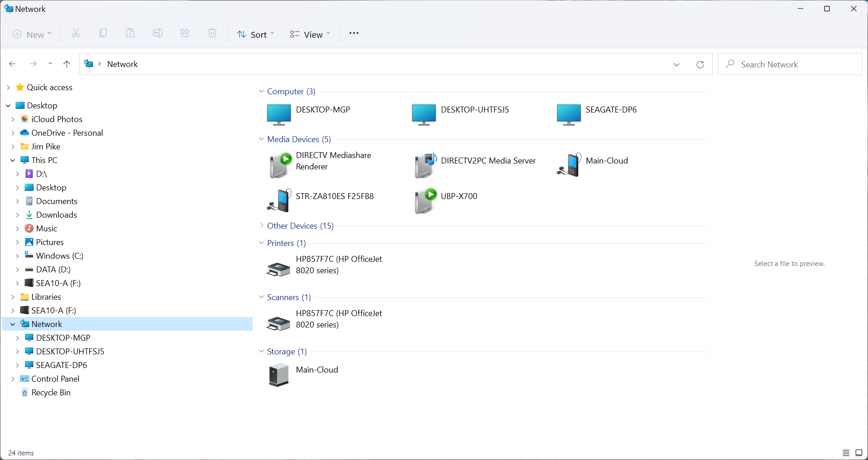The height and width of the screenshot is (460, 868).
Task: Open the See more ellipsis menu
Action: 354,33
